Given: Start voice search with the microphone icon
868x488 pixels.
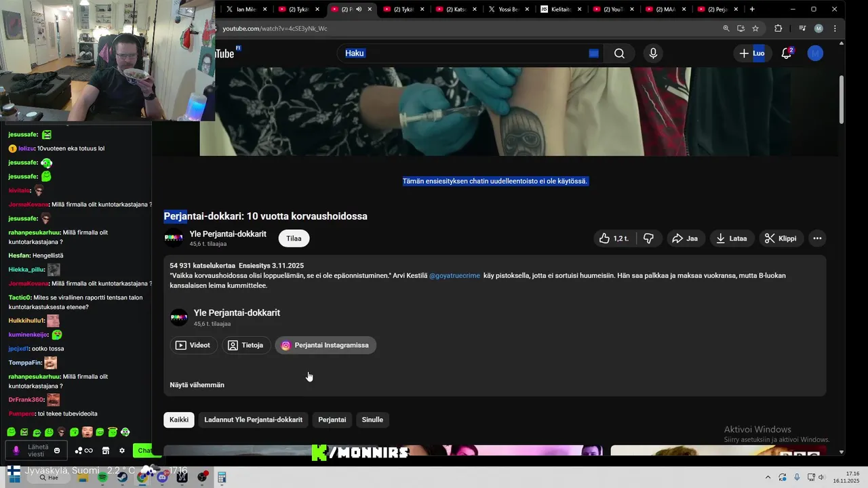Looking at the screenshot, I should tap(653, 54).
